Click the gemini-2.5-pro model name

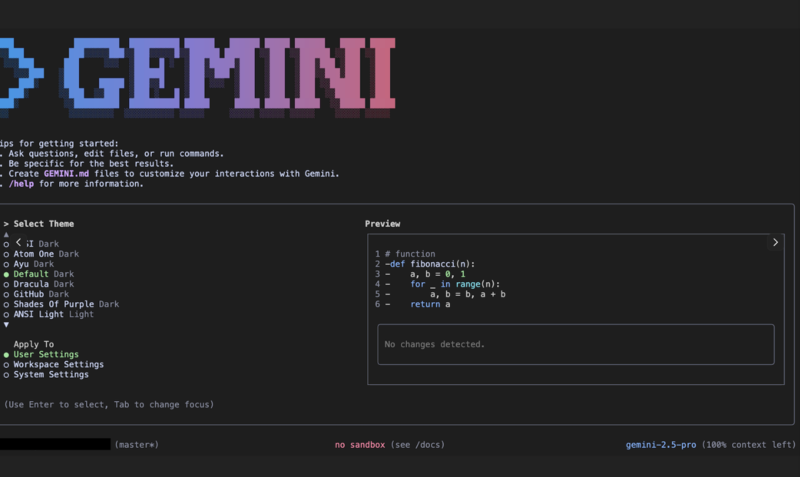(x=661, y=445)
